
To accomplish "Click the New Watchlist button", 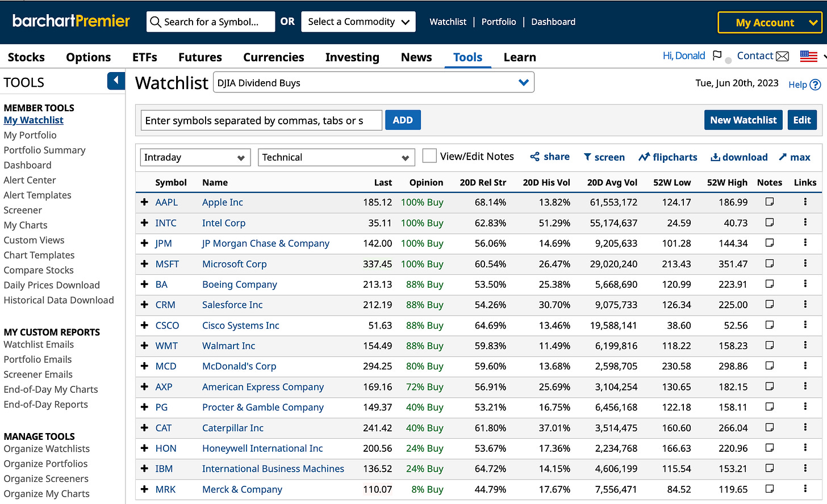I will (744, 120).
